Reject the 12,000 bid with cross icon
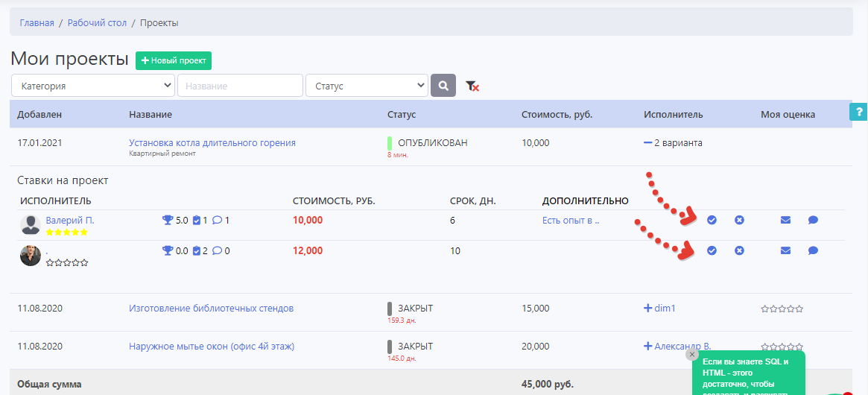 pyautogui.click(x=739, y=250)
